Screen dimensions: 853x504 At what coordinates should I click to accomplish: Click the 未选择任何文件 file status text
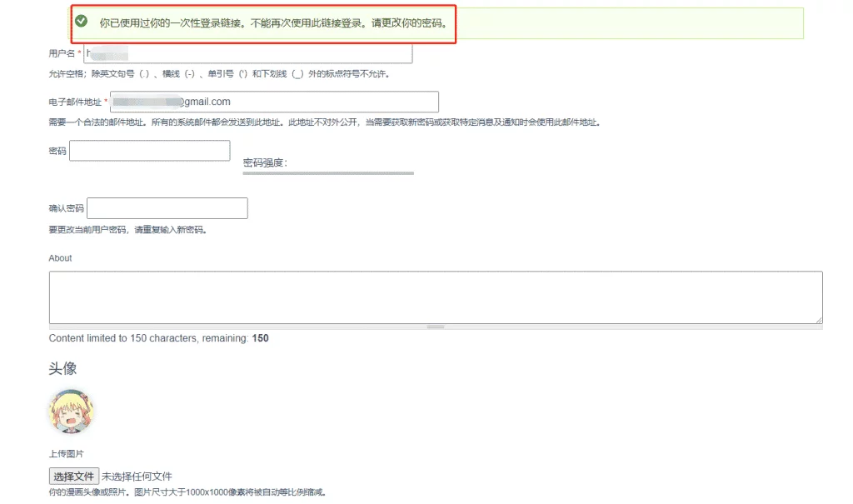(x=137, y=477)
